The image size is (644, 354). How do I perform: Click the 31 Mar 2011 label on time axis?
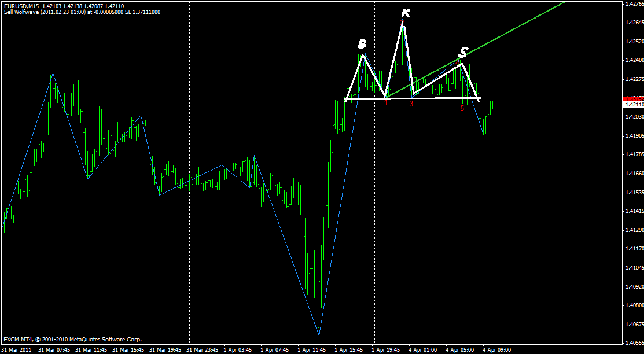[16, 349]
